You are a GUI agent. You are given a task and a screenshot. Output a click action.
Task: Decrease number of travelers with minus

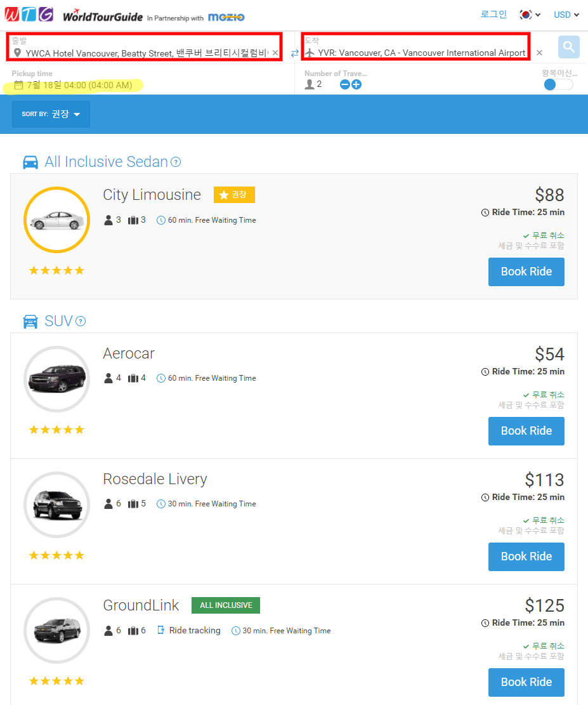[345, 84]
